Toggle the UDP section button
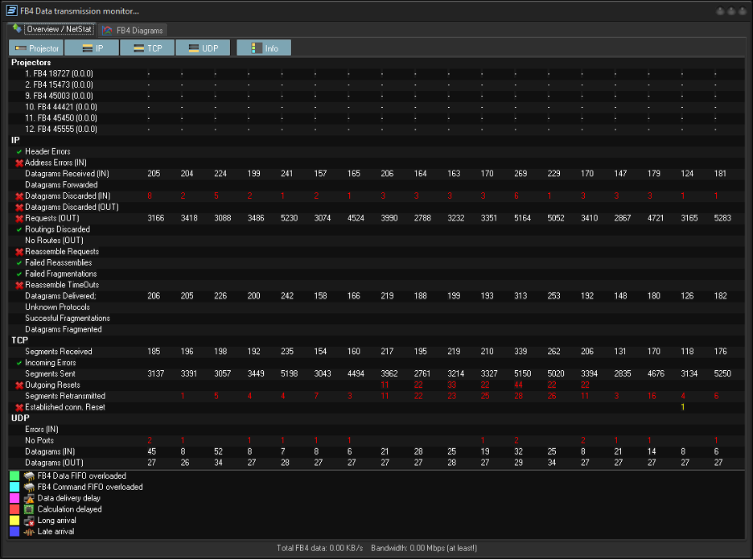This screenshot has height=560, width=753. pos(203,48)
